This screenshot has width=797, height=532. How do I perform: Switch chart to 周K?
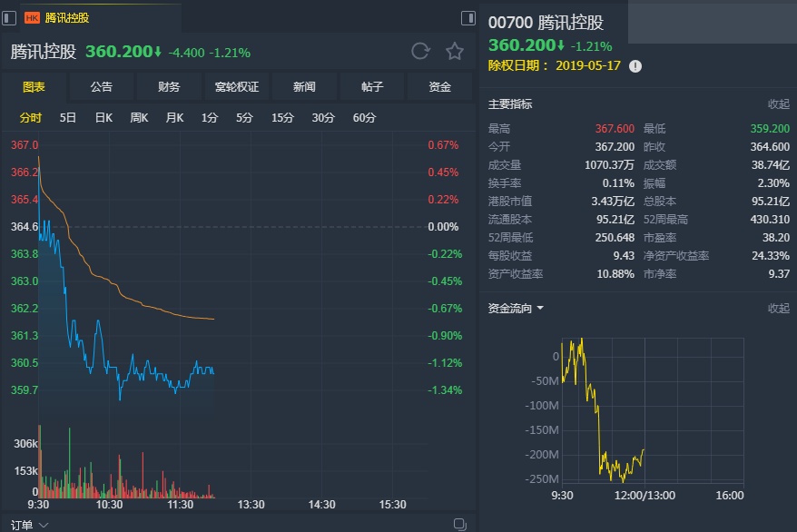pyautogui.click(x=139, y=118)
